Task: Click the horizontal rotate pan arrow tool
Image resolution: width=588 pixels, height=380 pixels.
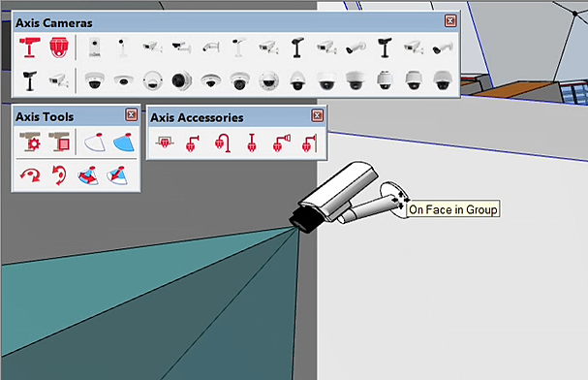Action: 30,175
